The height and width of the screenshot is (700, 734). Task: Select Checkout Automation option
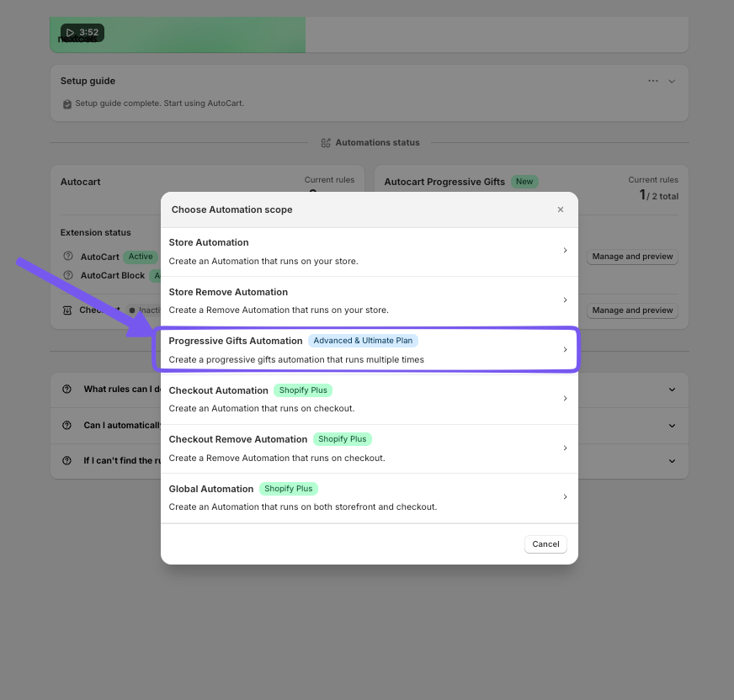[370, 399]
